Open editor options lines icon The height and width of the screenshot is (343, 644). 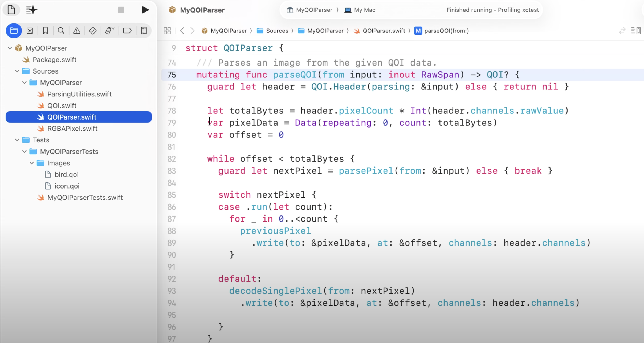coord(636,31)
